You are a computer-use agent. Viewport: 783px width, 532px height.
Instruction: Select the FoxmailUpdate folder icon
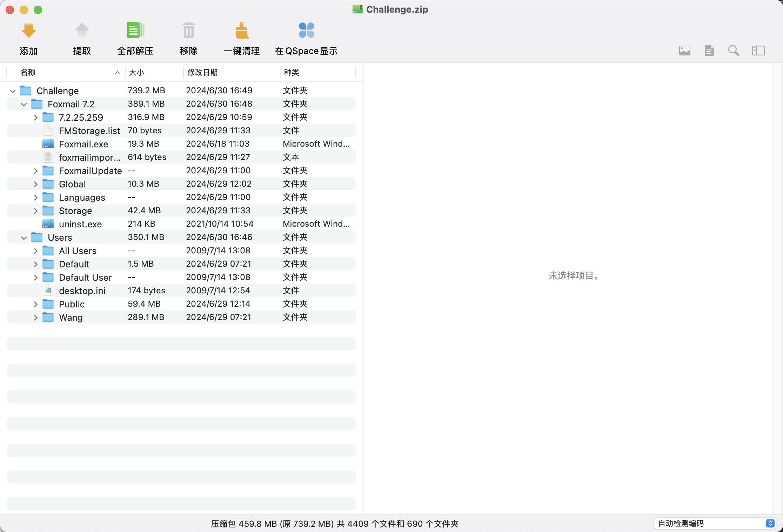tap(48, 171)
